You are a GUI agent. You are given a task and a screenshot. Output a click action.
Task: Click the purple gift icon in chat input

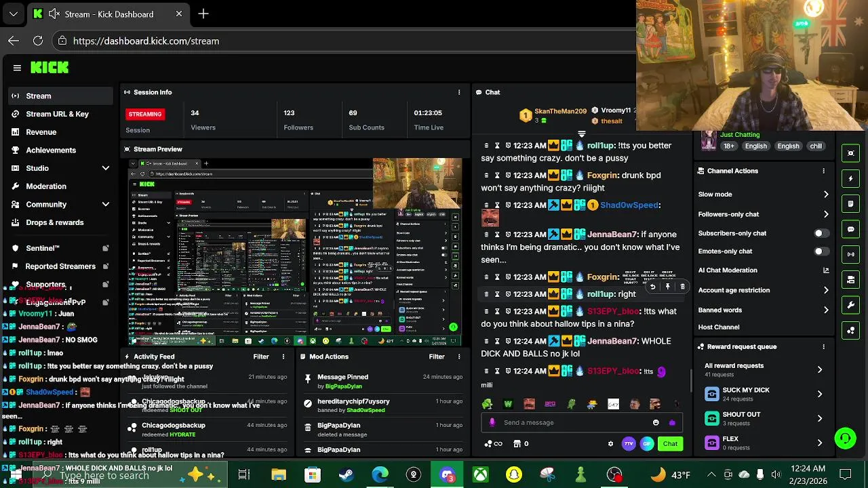click(x=672, y=422)
